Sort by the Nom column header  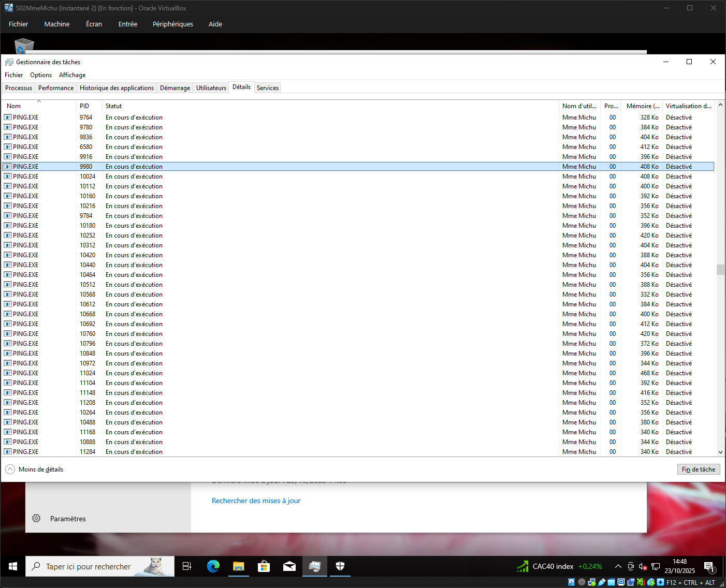(14, 106)
